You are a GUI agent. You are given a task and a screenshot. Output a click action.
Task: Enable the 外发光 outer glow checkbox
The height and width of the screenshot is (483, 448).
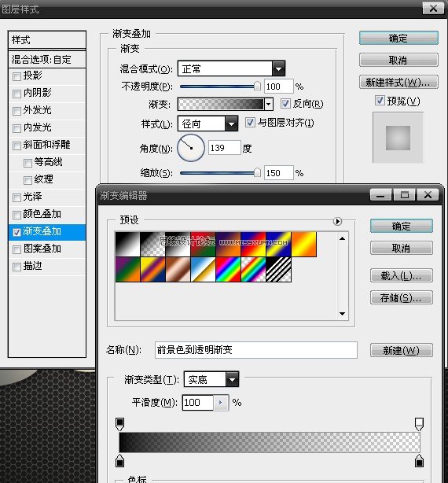coord(17,111)
